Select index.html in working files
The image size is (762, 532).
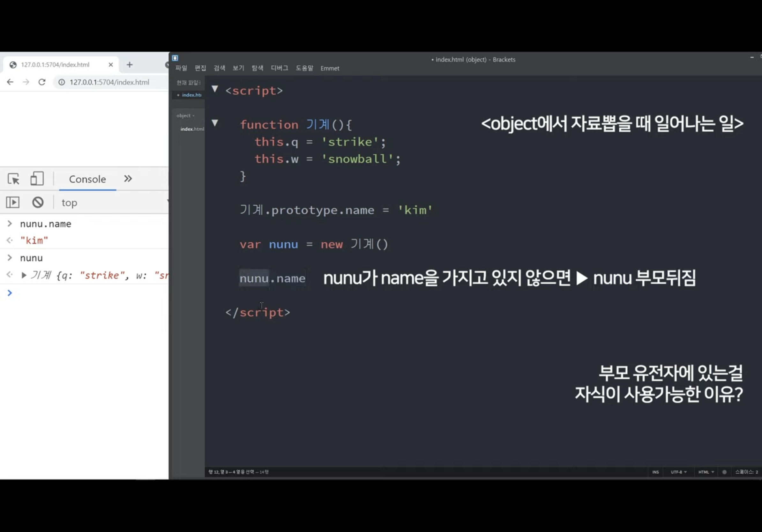191,95
